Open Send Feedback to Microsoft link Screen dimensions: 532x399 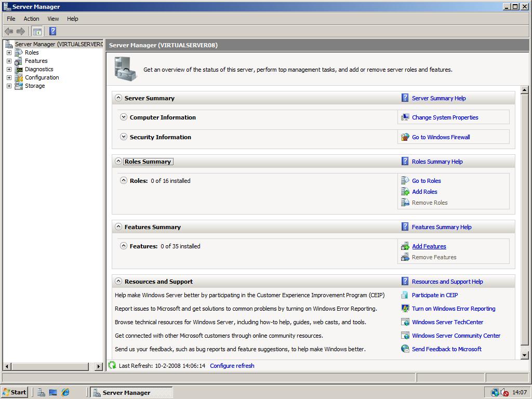(446, 349)
